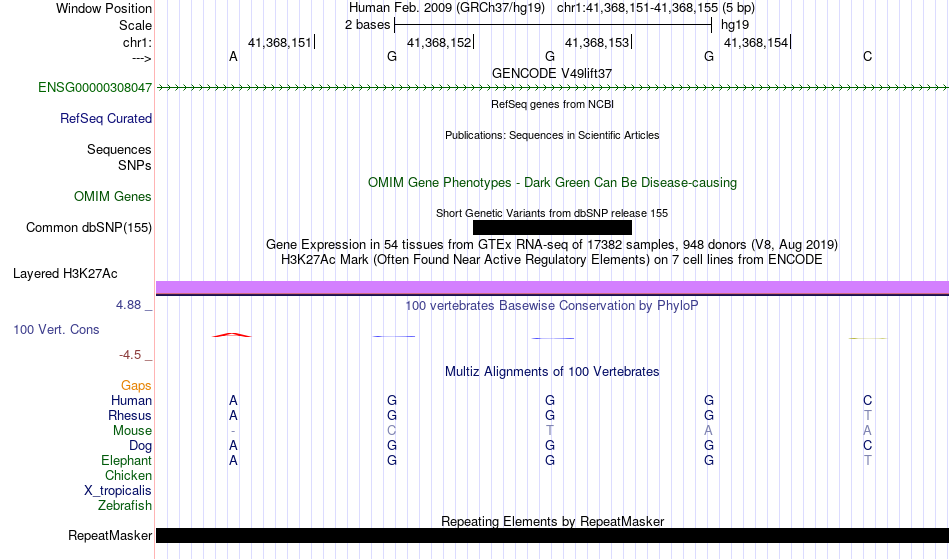Screen dimensions: 950x559
Task: Click the base C in reference sequence row
Action: click(868, 56)
